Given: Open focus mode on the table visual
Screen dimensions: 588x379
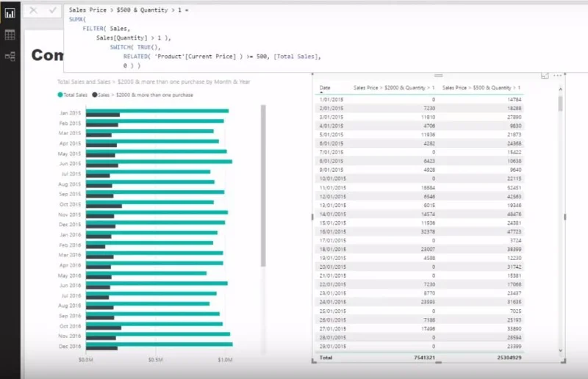Looking at the screenshot, I should click(x=545, y=76).
